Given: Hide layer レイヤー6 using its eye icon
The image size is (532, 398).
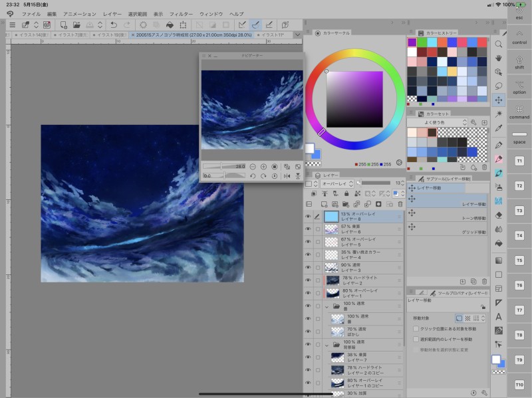Looking at the screenshot, I should pyautogui.click(x=308, y=228).
